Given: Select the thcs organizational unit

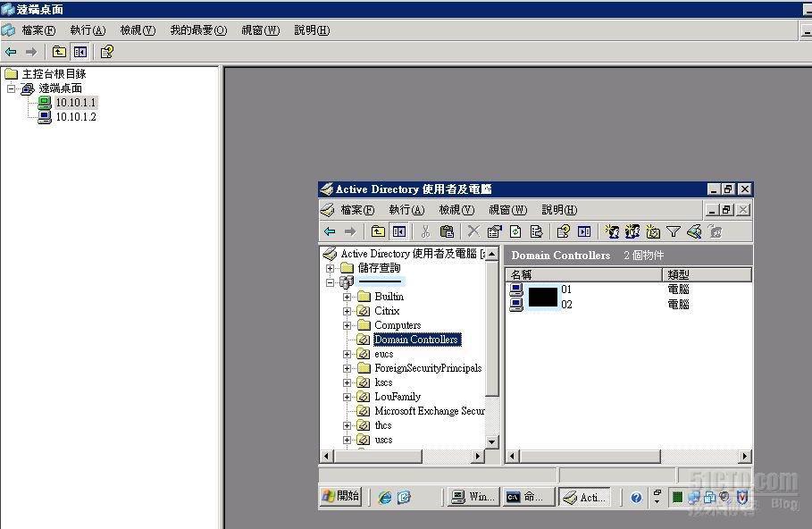Looking at the screenshot, I should point(383,425).
